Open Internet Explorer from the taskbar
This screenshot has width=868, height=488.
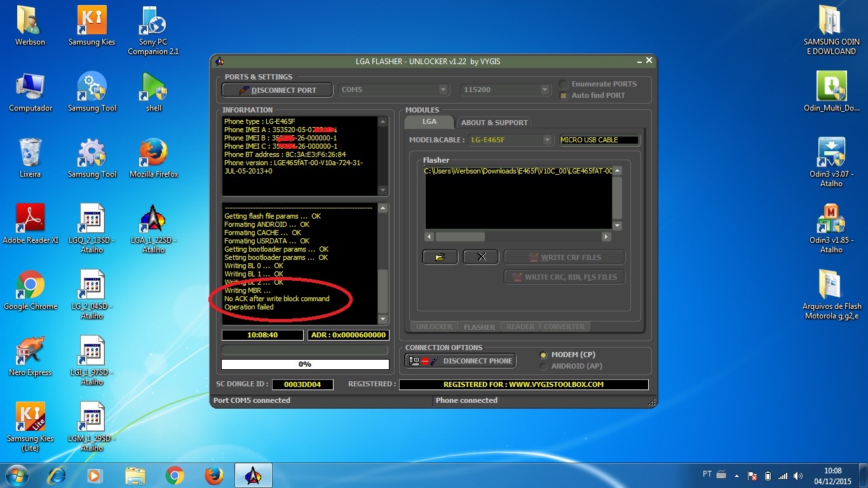tap(57, 475)
